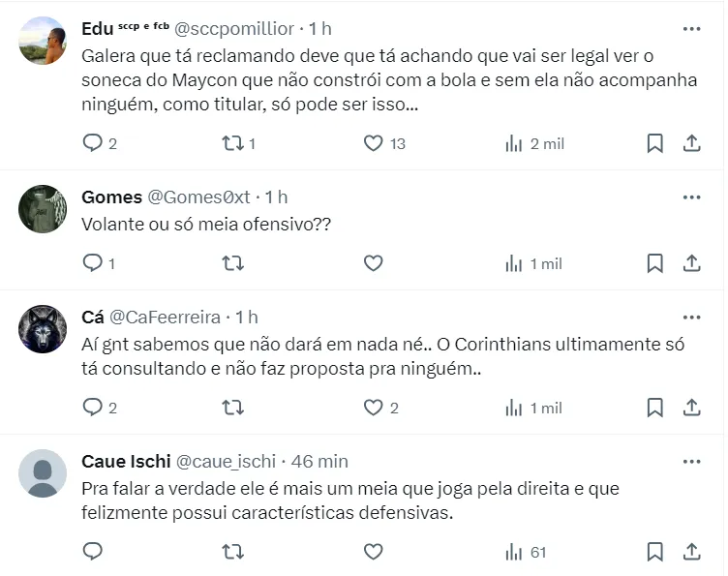The image size is (728, 576).
Task: Bookmark Cá's tweet
Action: [x=654, y=408]
